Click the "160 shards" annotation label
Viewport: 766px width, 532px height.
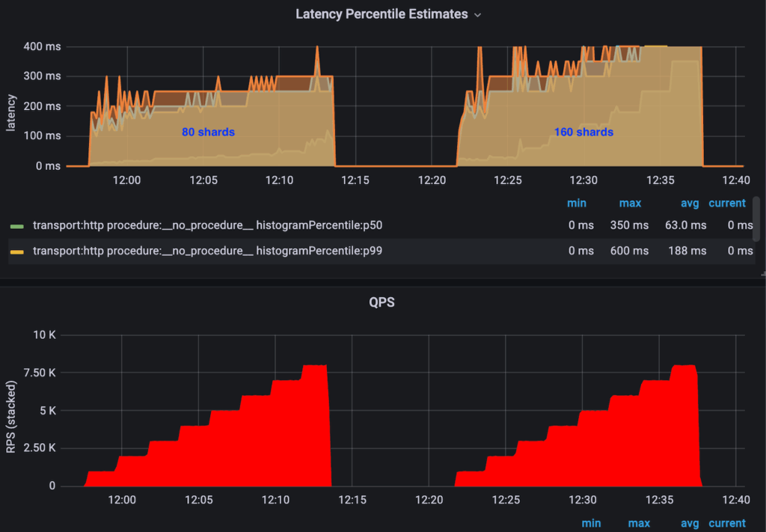click(583, 132)
